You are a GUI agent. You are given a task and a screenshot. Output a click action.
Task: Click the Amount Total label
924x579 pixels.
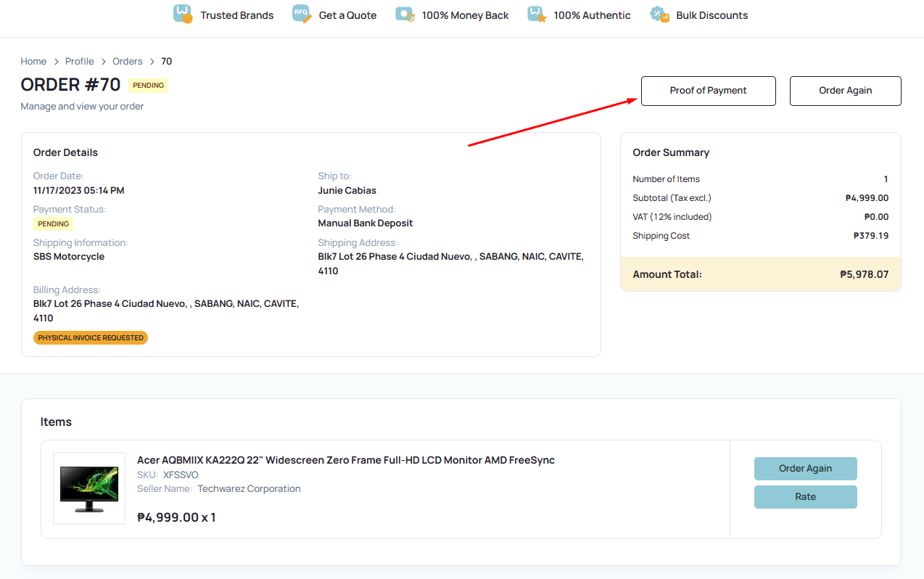pos(667,275)
